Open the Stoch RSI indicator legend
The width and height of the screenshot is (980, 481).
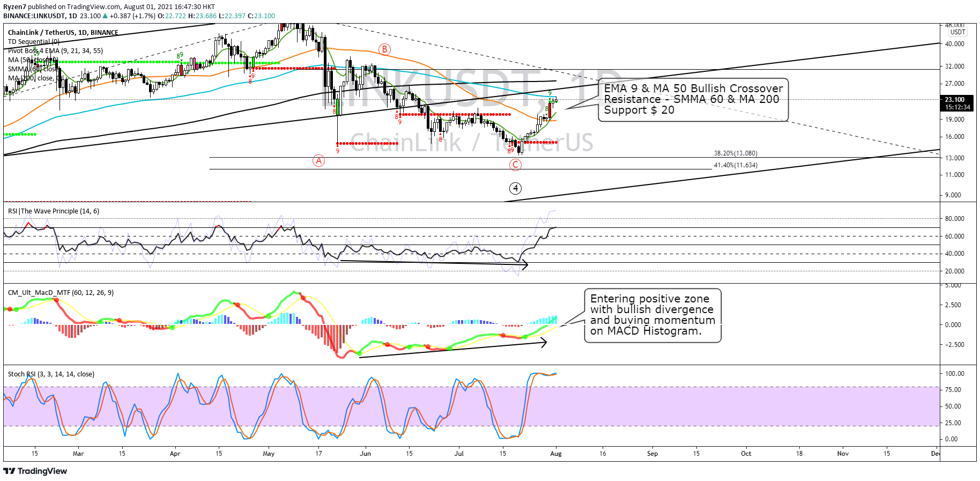[x=51, y=374]
